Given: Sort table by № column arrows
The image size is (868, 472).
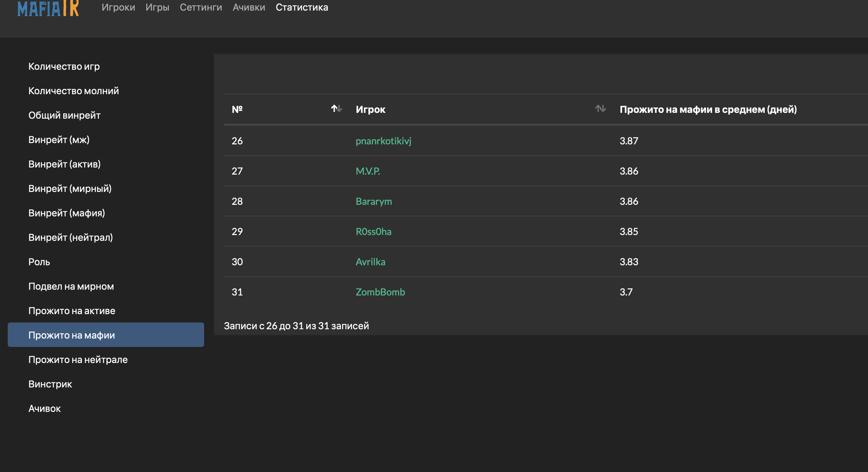Looking at the screenshot, I should pos(336,108).
